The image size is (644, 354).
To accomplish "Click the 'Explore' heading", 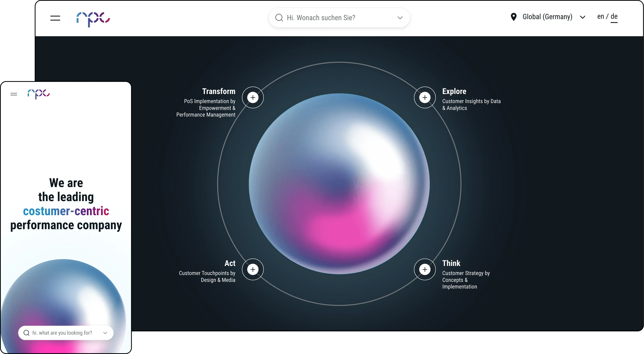I will click(x=454, y=91).
